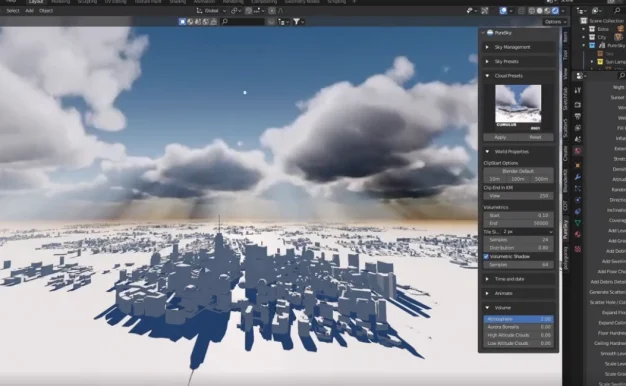Switch to the BlenderKit sidebar tab
This screenshot has width=626, height=386.
[565, 180]
